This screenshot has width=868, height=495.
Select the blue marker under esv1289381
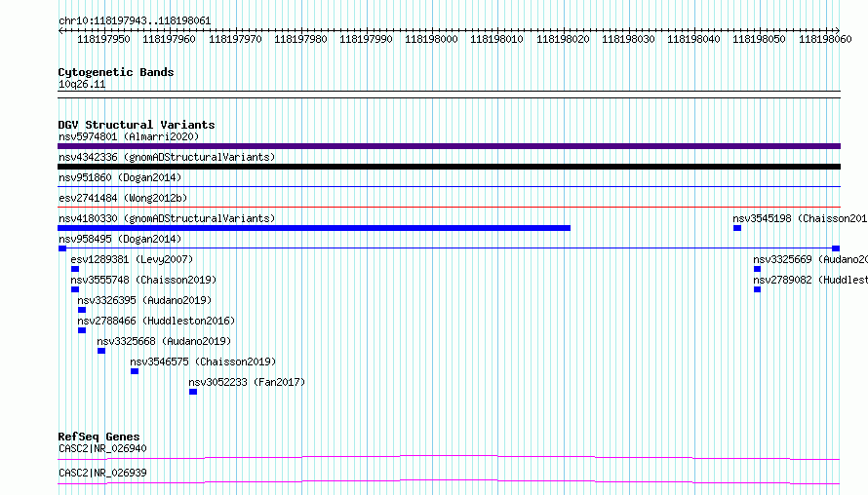tap(75, 269)
